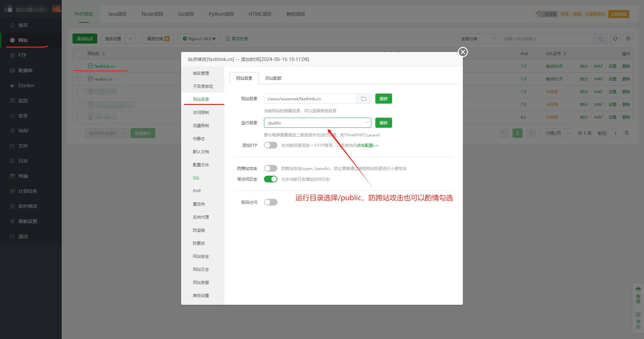Browse folder icon next to 网站目录 path
The image size is (644, 339).
(x=364, y=99)
